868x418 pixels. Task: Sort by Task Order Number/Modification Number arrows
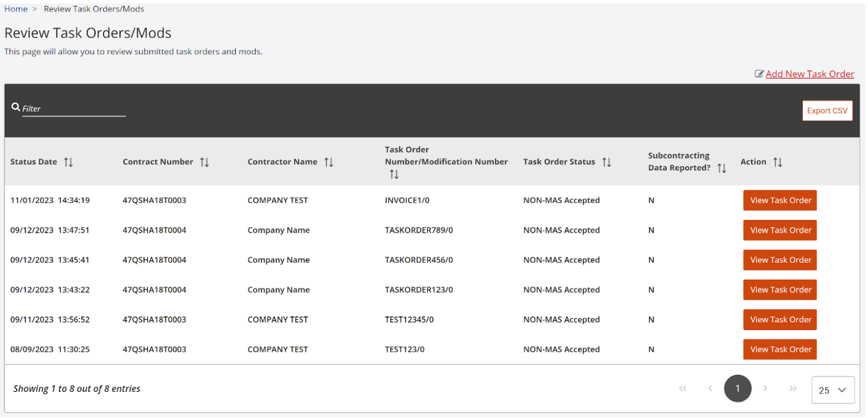click(x=394, y=174)
